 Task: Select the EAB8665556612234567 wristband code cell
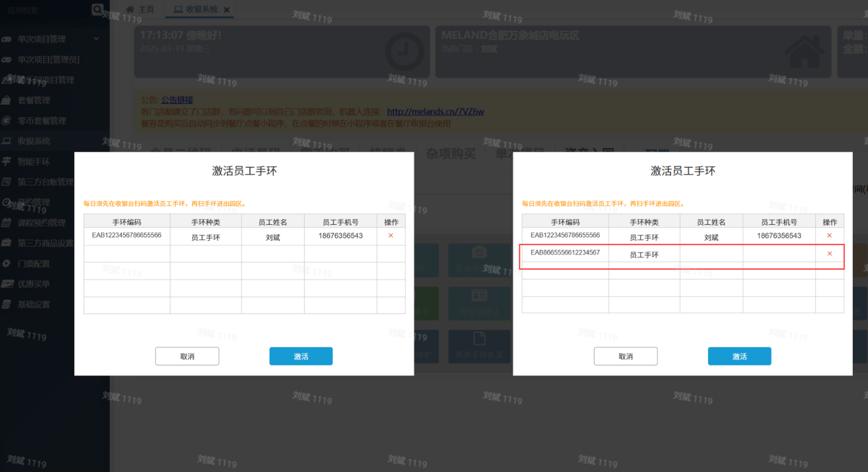pos(565,253)
